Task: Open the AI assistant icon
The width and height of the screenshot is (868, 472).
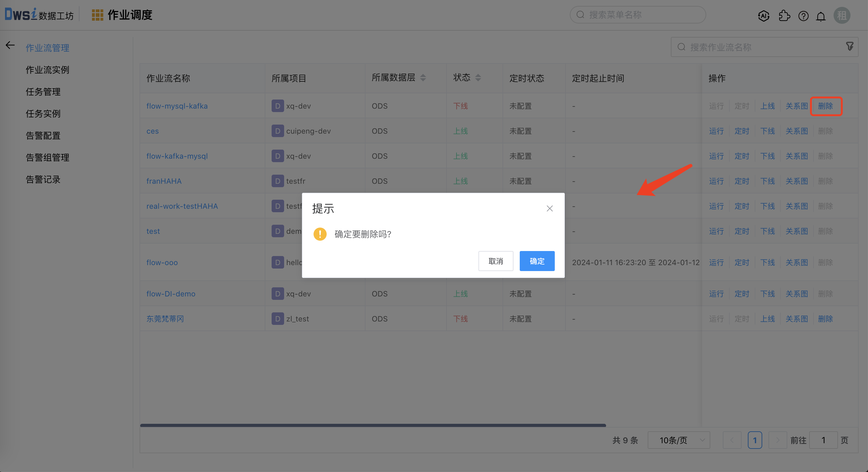Action: 764,16
